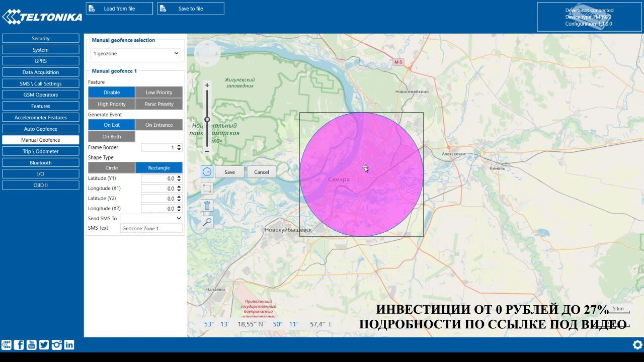Switch Shape Type to Circle
The height and width of the screenshot is (362, 644).
[111, 167]
